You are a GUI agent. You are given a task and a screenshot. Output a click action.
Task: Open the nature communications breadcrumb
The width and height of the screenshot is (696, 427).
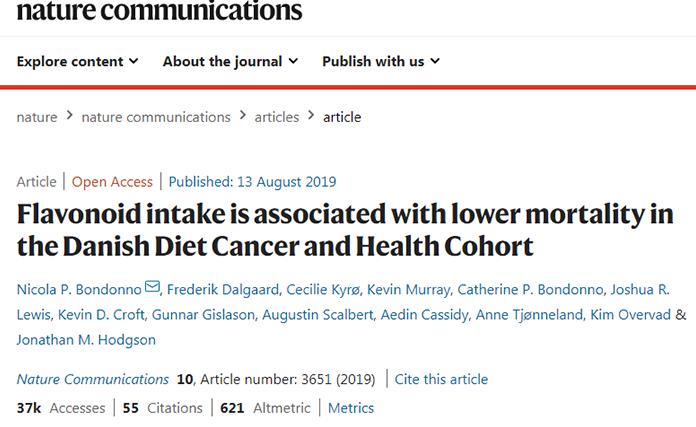click(156, 117)
